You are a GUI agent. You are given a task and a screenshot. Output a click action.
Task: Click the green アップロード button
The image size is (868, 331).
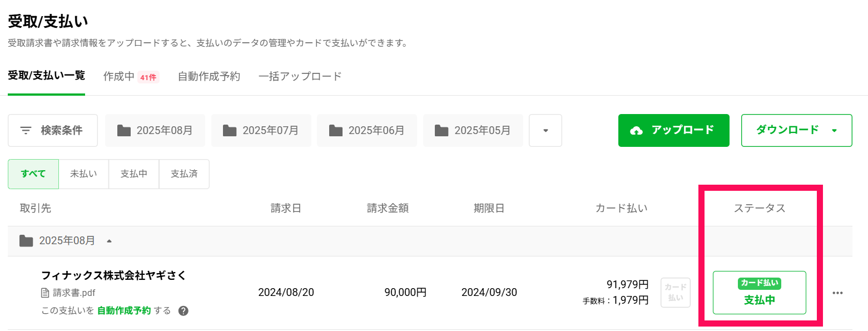(673, 131)
